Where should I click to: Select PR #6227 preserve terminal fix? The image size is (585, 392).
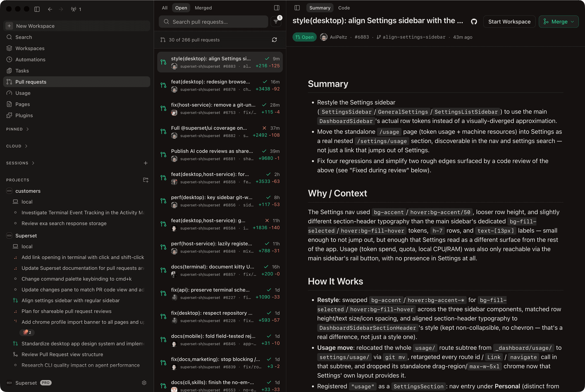click(x=220, y=294)
